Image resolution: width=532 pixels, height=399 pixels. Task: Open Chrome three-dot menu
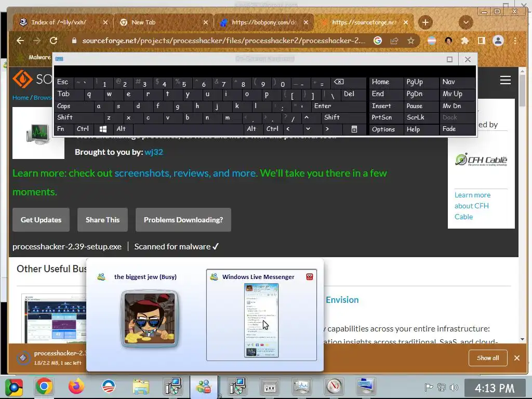pyautogui.click(x=515, y=41)
